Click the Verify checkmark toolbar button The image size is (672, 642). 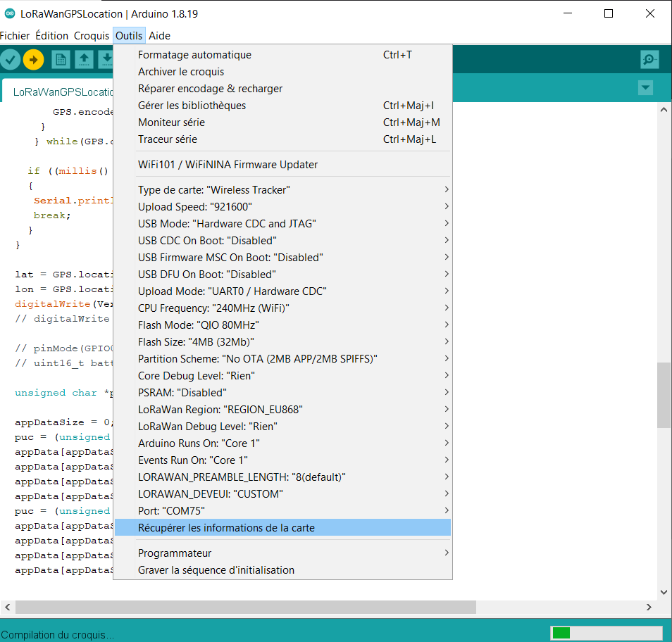tap(11, 60)
